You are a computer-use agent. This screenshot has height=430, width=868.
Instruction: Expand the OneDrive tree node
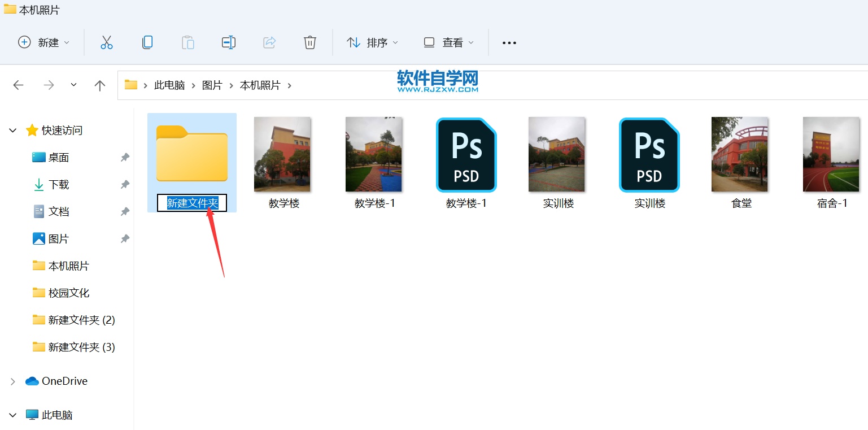coord(12,381)
